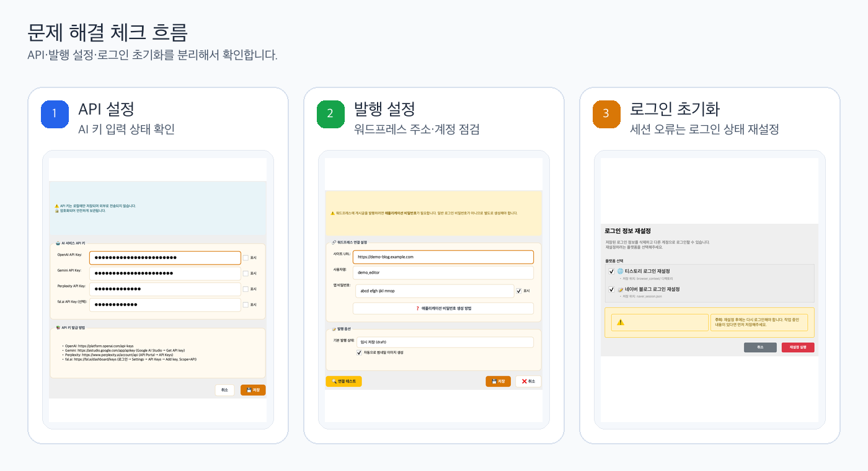Click the Perplexity API Key field
The width and height of the screenshot is (868, 471).
point(165,289)
